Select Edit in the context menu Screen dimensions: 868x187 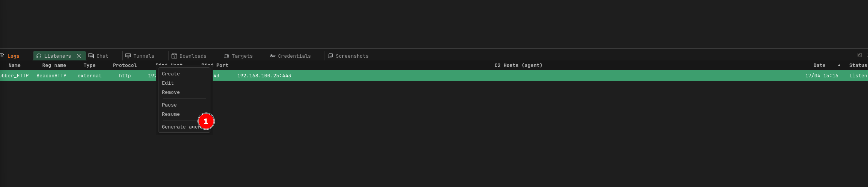pyautogui.click(x=168, y=83)
